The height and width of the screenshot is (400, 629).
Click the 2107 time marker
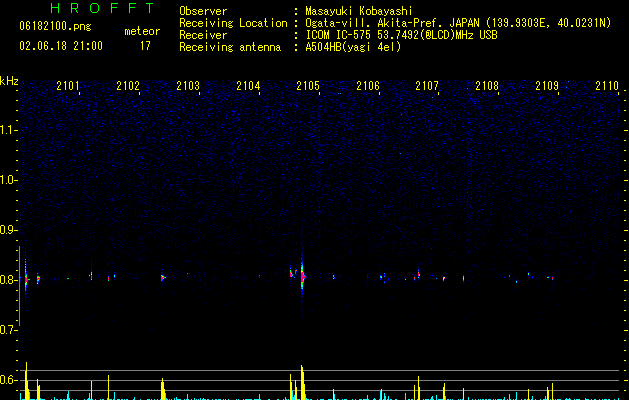point(427,86)
